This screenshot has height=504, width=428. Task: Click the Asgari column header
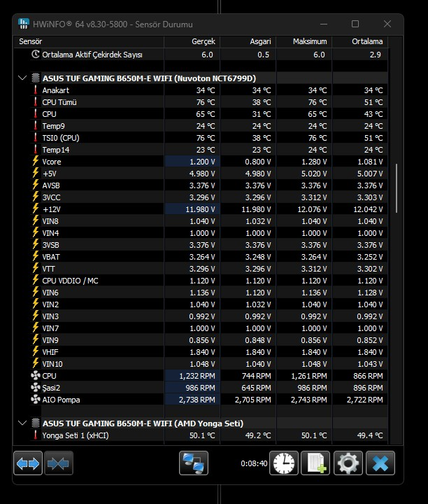point(248,41)
